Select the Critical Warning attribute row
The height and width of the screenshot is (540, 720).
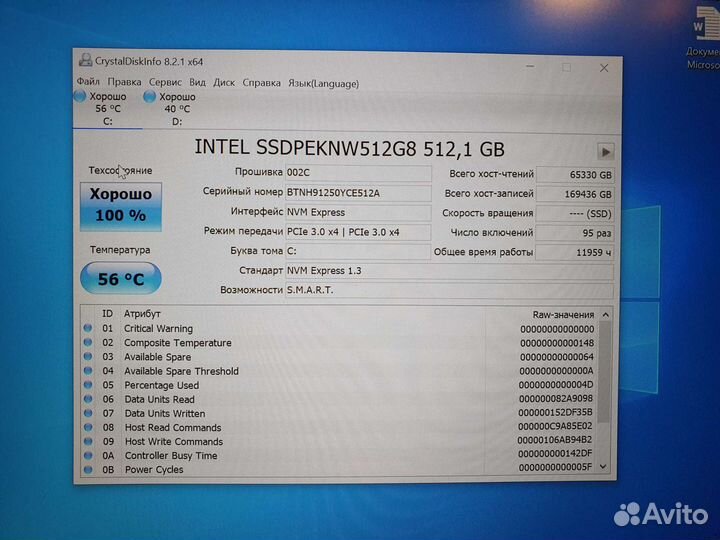click(340, 329)
